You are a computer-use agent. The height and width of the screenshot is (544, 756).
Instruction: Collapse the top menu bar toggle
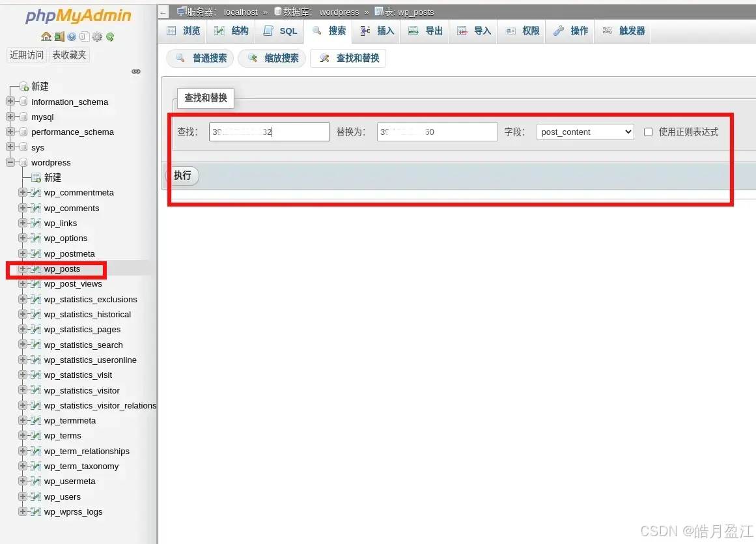coord(163,12)
